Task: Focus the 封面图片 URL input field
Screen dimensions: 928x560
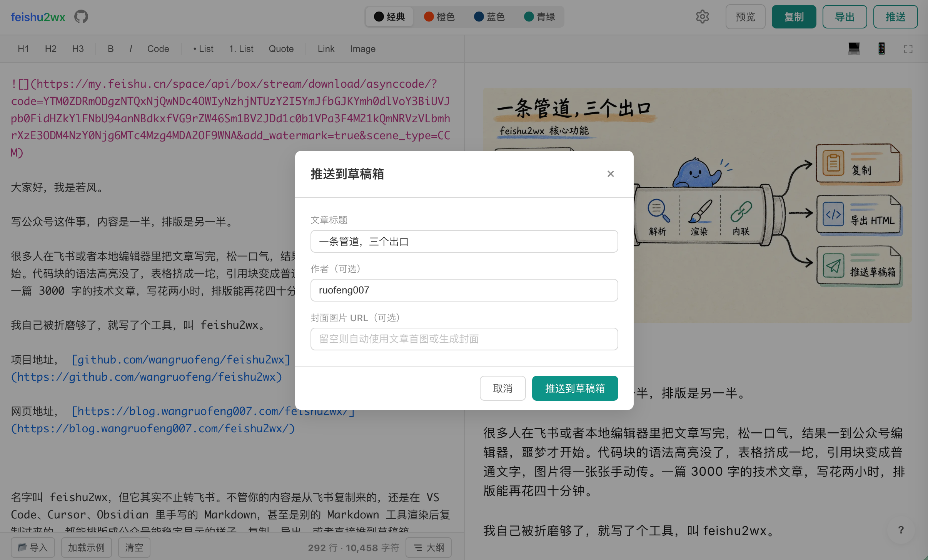Action: 464,339
